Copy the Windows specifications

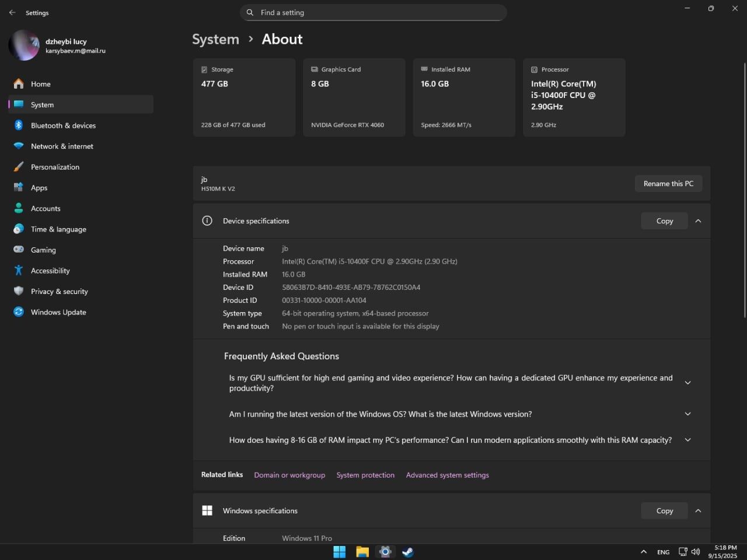(x=664, y=510)
